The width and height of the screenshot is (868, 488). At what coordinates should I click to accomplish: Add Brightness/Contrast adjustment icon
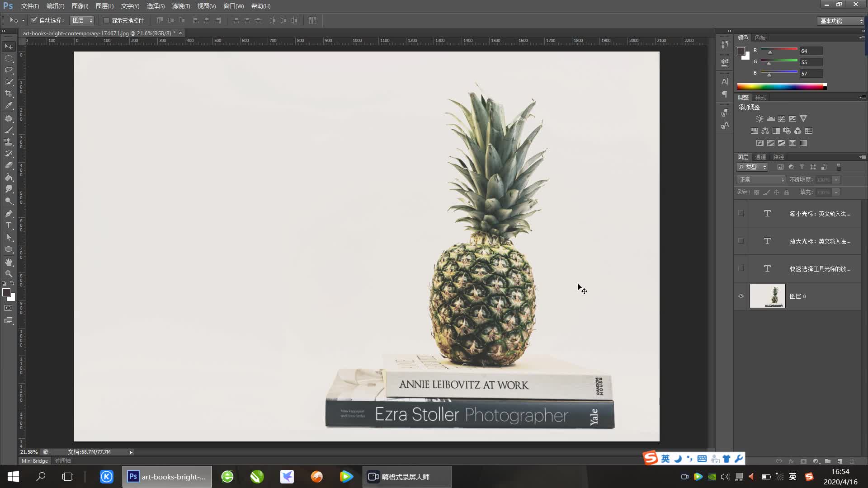click(x=759, y=119)
